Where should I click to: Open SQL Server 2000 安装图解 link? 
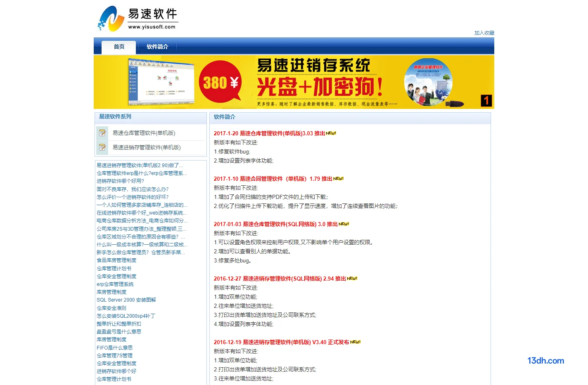126,300
